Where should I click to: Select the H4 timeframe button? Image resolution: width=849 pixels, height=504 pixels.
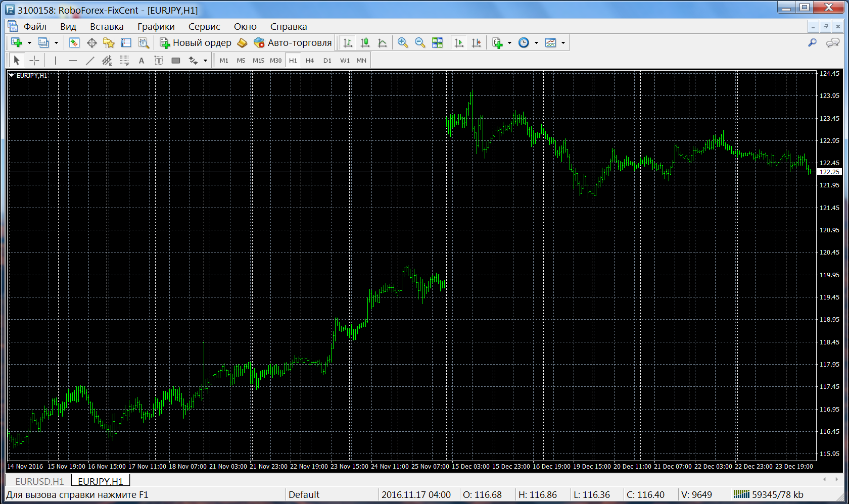coord(310,61)
